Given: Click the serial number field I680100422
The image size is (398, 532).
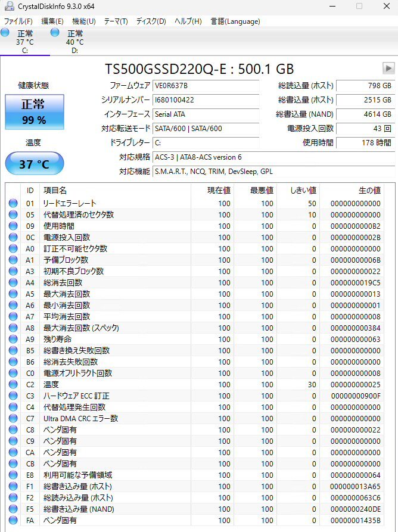Looking at the screenshot, I should (206, 99).
